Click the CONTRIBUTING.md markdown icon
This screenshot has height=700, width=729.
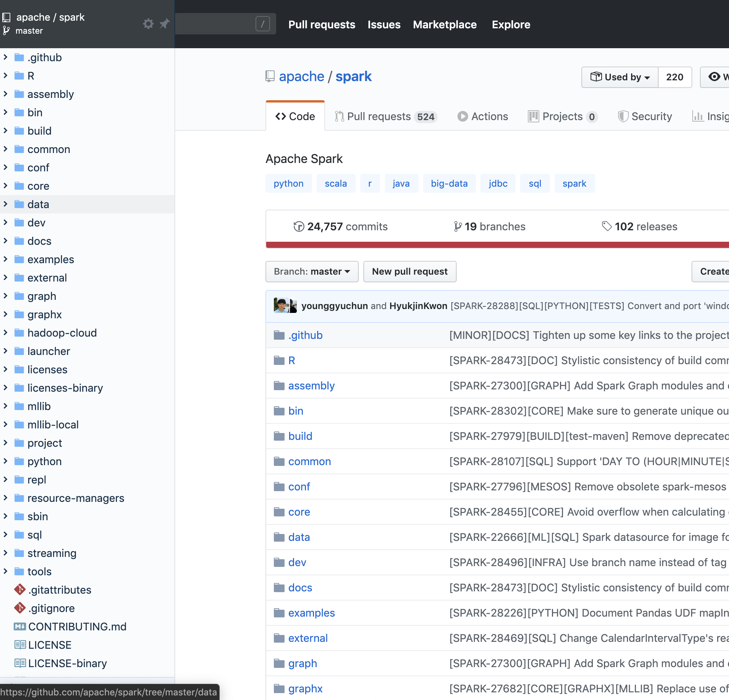click(20, 627)
